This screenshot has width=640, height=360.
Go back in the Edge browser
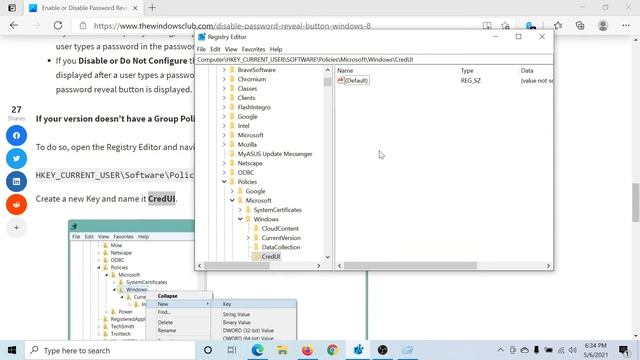(x=14, y=25)
